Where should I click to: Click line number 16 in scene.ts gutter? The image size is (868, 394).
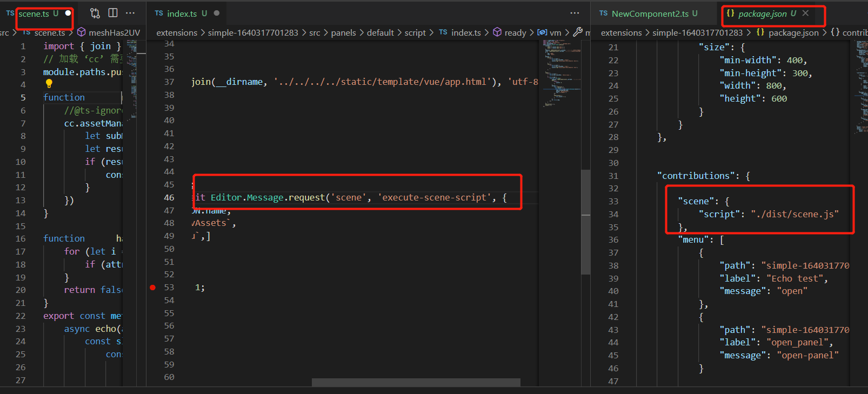(x=21, y=238)
